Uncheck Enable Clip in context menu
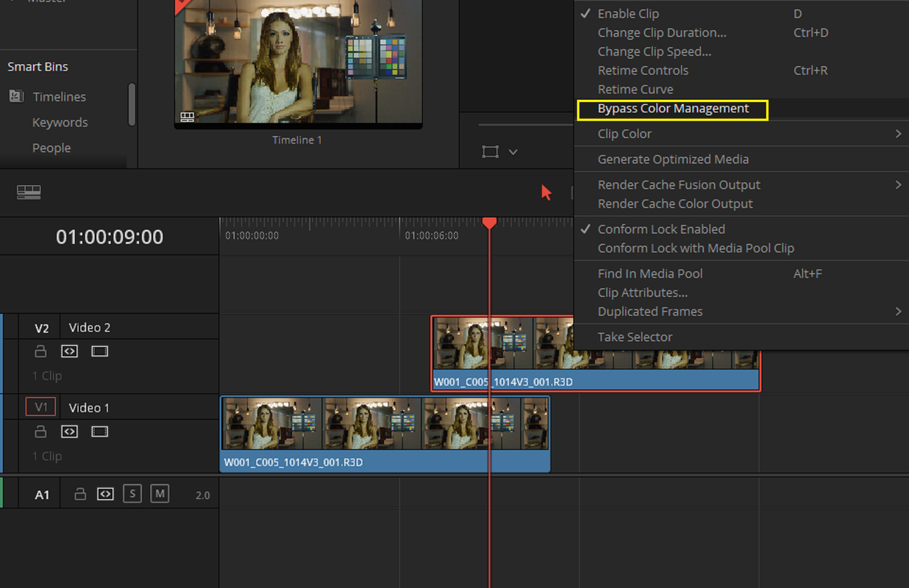 [741, 14]
